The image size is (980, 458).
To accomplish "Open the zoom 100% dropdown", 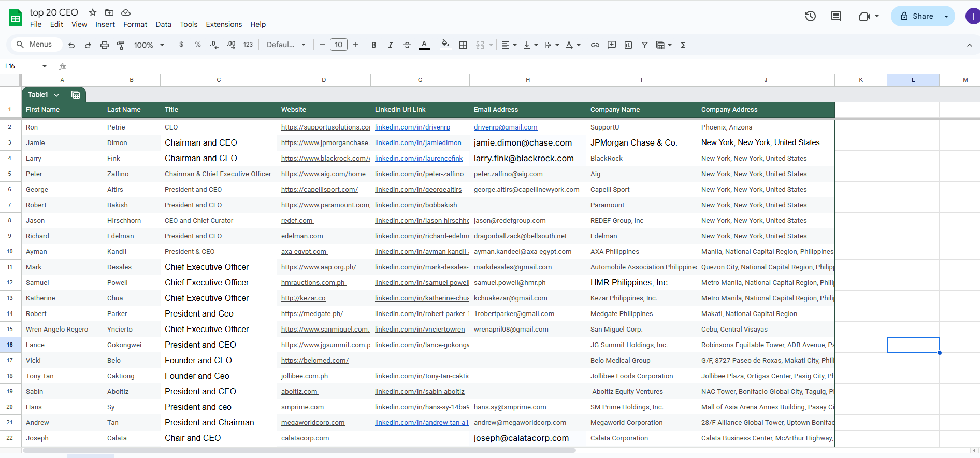I will tap(149, 45).
